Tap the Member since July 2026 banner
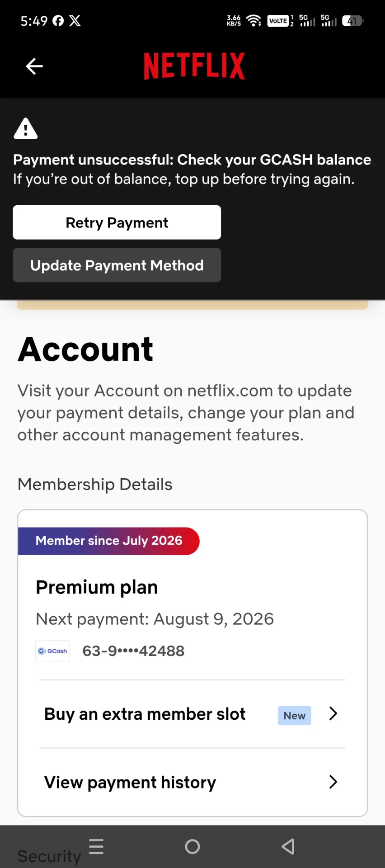The width and height of the screenshot is (385, 868). coord(109,541)
